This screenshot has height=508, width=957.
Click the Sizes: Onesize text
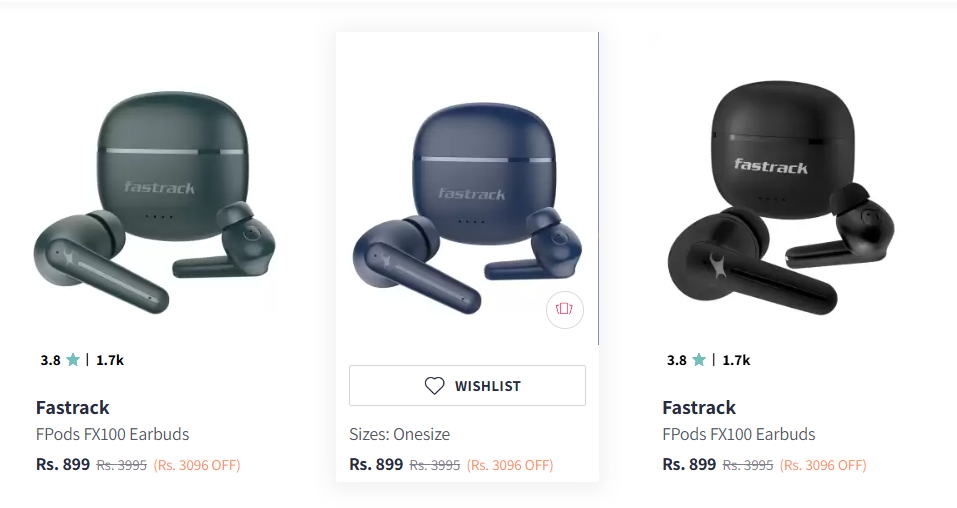coord(400,434)
